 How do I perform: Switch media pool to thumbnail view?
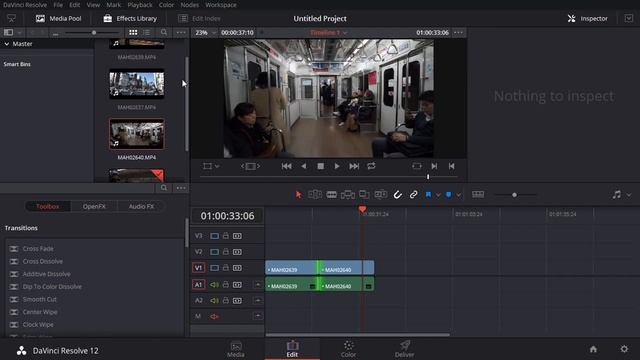(x=133, y=32)
